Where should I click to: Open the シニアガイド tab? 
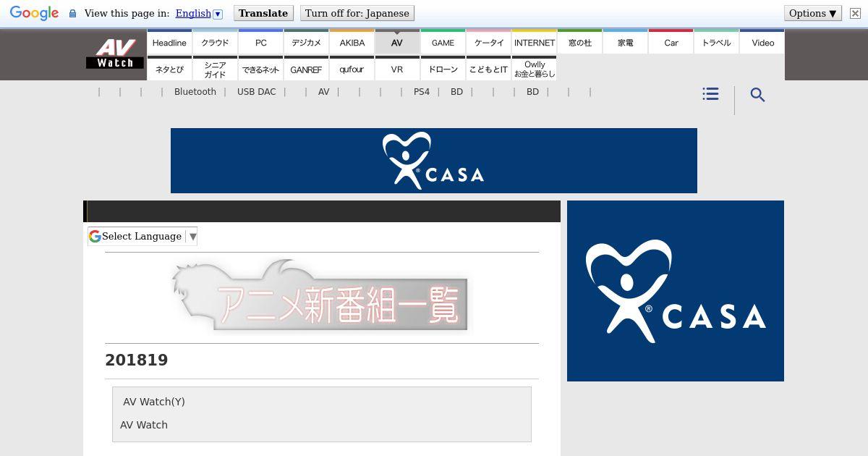tap(215, 69)
